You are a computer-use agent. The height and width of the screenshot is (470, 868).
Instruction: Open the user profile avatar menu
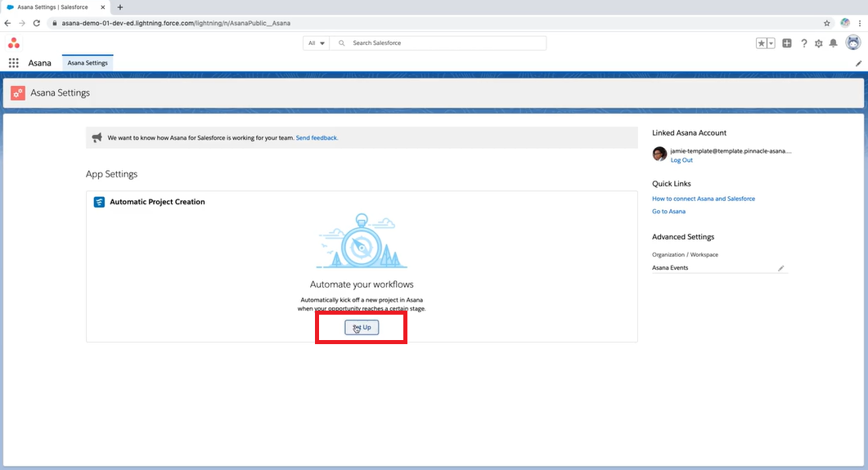[853, 43]
